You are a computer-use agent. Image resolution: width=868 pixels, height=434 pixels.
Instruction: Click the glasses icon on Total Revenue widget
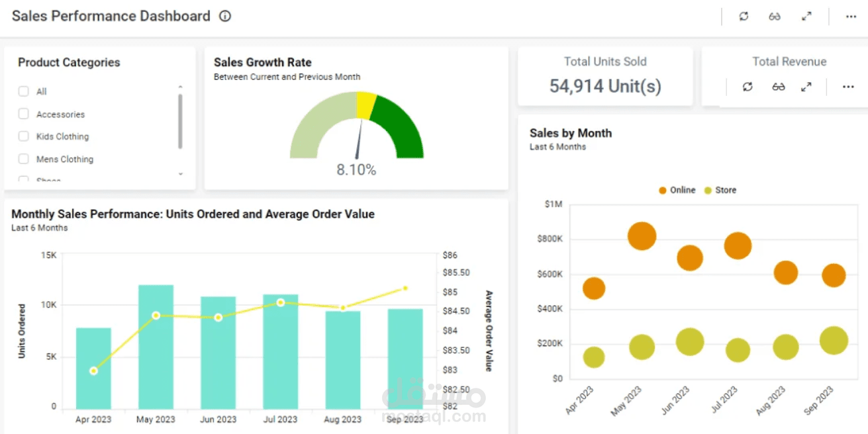click(778, 87)
